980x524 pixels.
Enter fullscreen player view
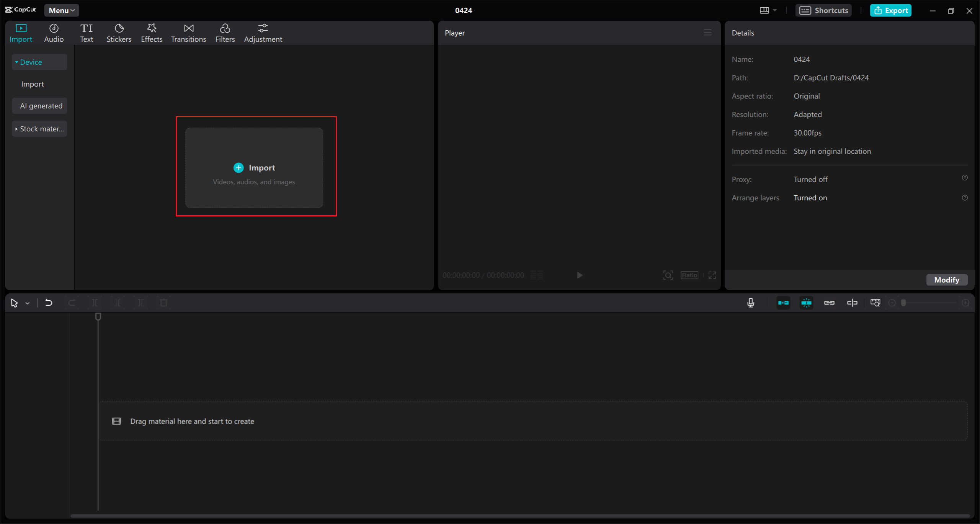712,275
